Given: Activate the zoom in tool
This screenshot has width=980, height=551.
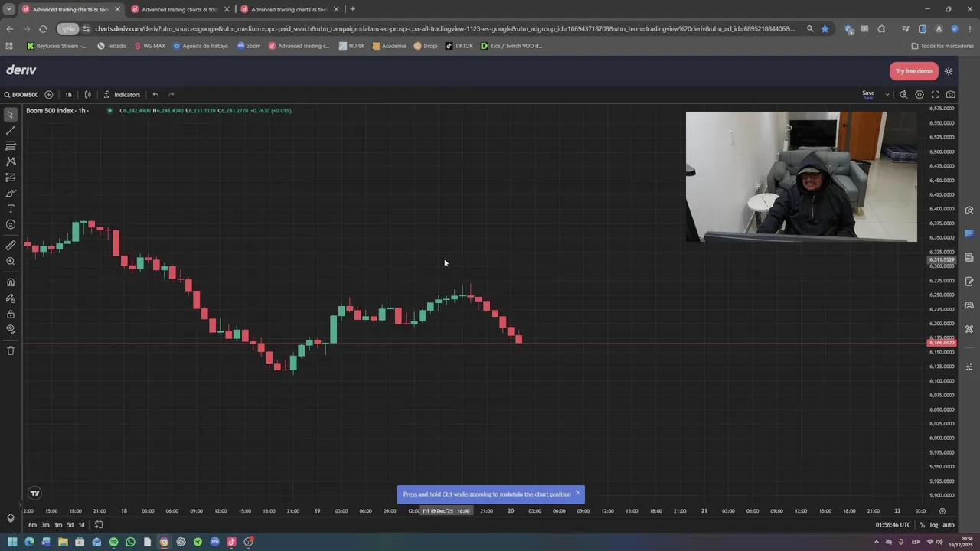Looking at the screenshot, I should coord(11,261).
